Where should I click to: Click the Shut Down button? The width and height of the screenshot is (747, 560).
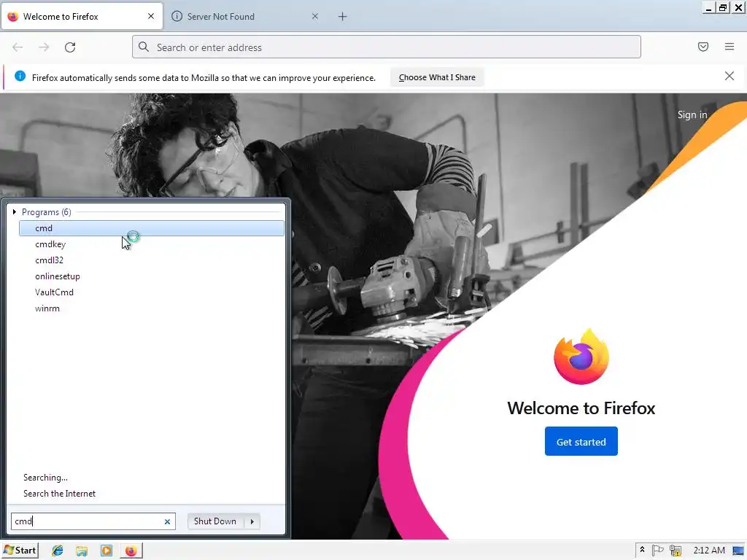[215, 521]
